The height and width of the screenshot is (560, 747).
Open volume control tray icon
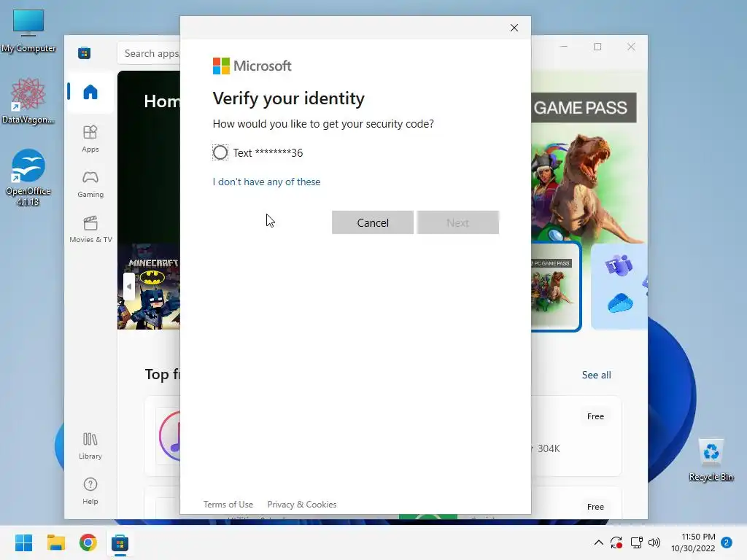click(x=654, y=542)
